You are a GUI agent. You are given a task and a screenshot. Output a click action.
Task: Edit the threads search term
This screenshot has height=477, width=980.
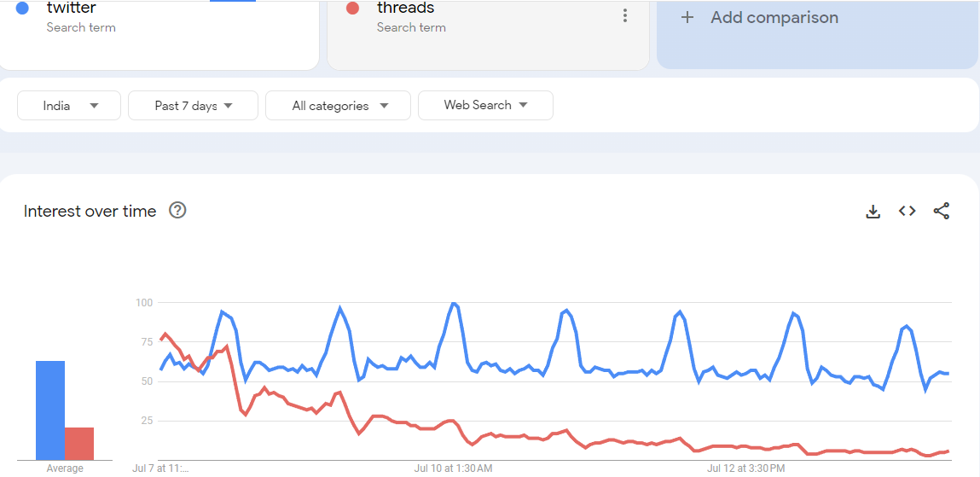pos(406,9)
